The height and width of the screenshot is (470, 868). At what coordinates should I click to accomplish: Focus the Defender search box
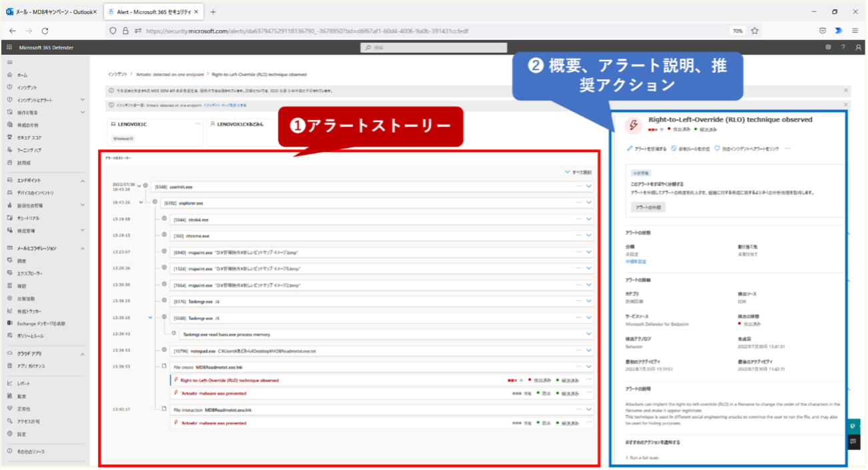point(434,47)
